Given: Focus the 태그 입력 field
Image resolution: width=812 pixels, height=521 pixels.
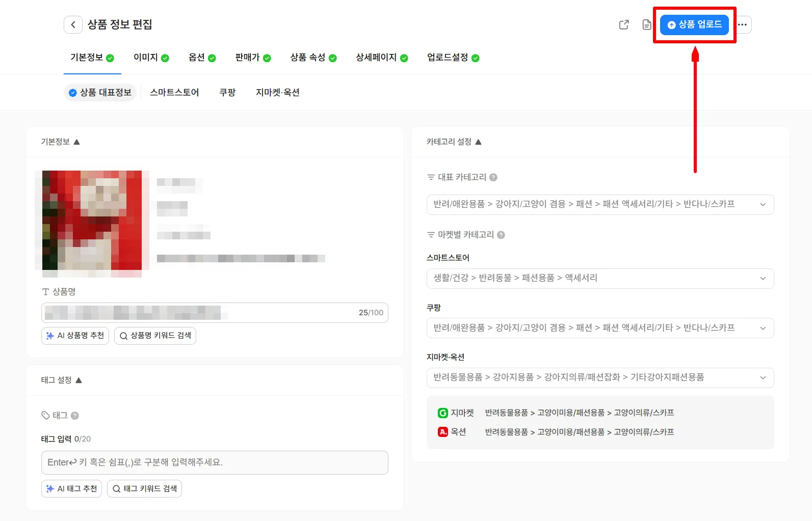Looking at the screenshot, I should 215,462.
